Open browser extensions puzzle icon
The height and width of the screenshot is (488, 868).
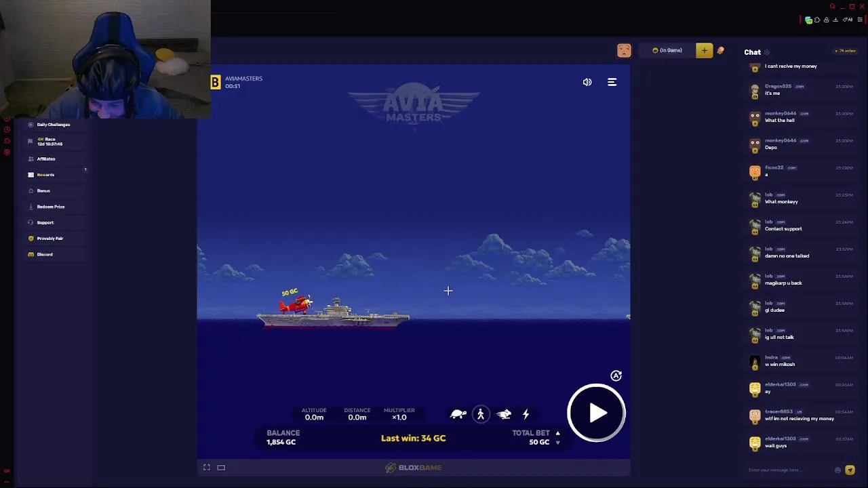[817, 20]
